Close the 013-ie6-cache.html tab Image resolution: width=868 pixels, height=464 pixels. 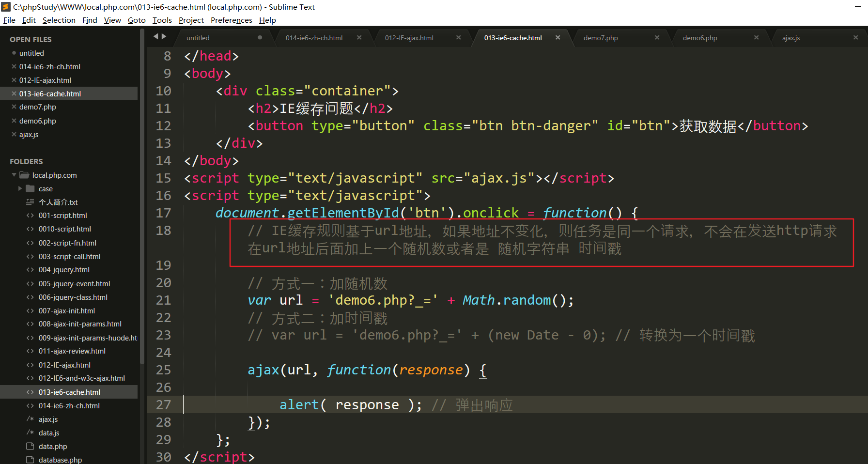point(558,38)
